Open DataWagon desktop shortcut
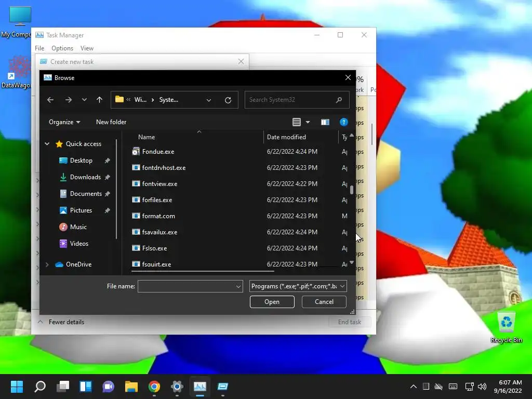Image resolution: width=532 pixels, height=399 pixels. pyautogui.click(x=19, y=72)
